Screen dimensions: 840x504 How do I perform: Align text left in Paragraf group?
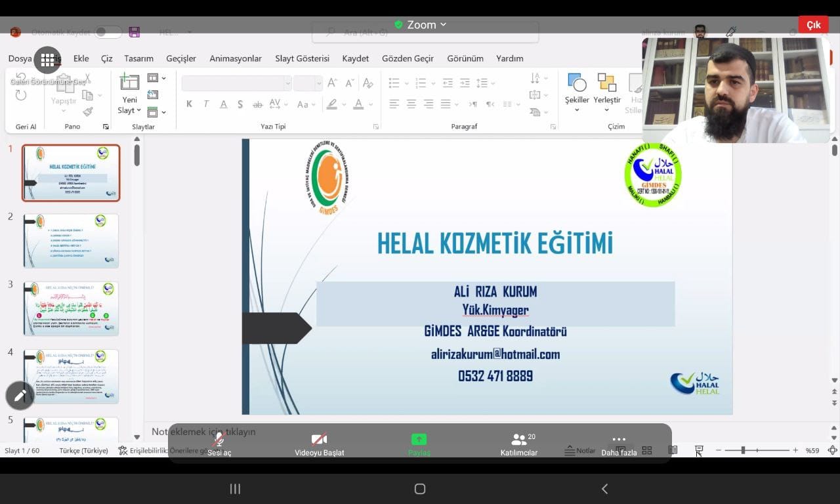pyautogui.click(x=394, y=104)
